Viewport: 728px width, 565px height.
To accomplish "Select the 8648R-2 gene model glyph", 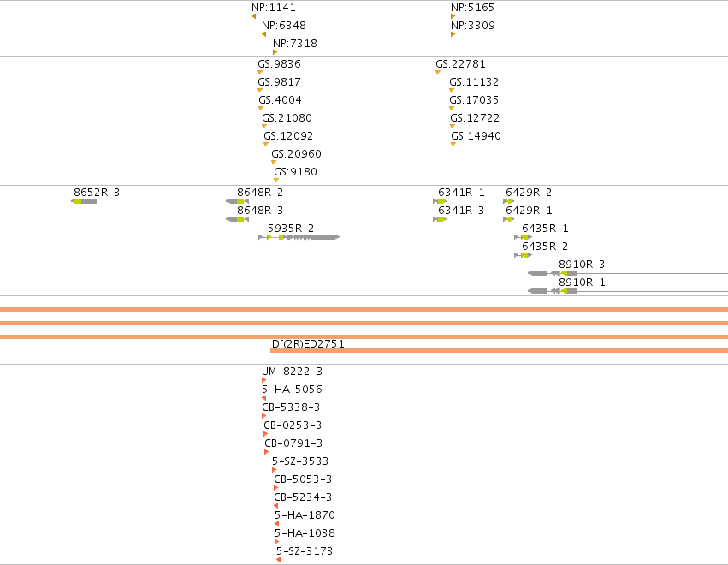I will 237,202.
